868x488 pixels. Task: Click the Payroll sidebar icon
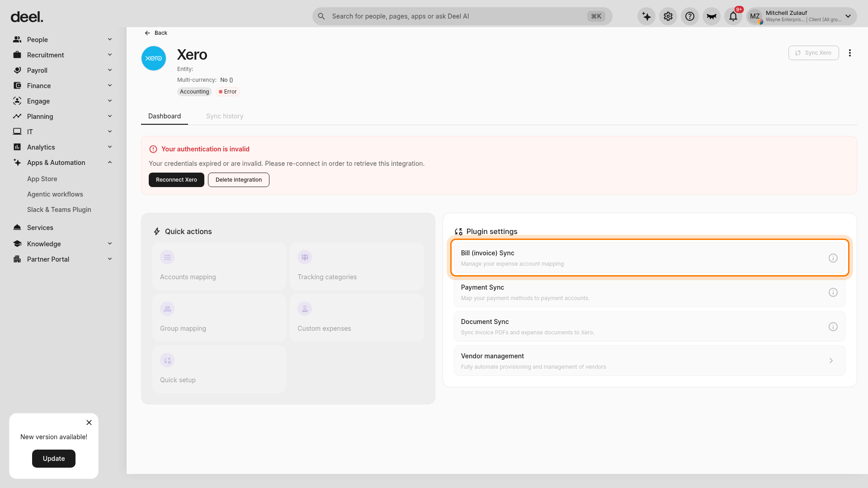point(17,70)
